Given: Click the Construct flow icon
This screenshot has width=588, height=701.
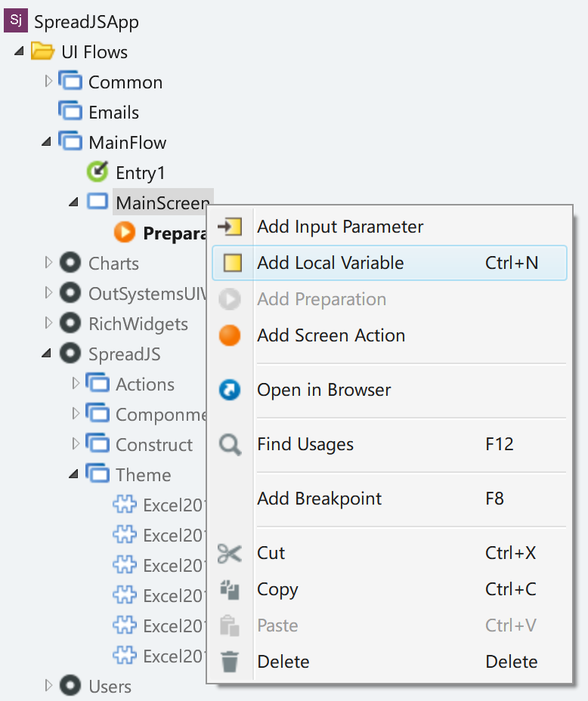Looking at the screenshot, I should coord(97,443).
